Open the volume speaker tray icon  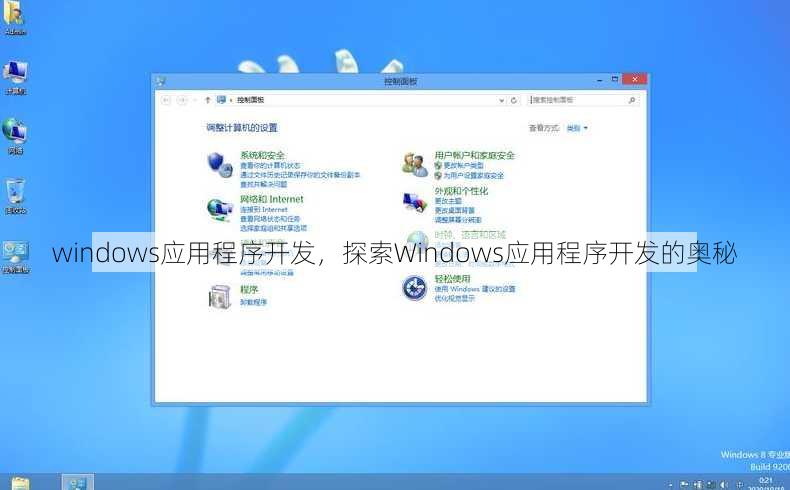(x=724, y=484)
